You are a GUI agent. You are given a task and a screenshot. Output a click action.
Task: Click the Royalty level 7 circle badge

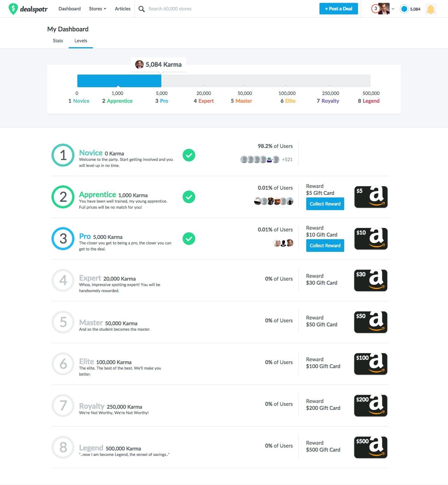tap(63, 405)
